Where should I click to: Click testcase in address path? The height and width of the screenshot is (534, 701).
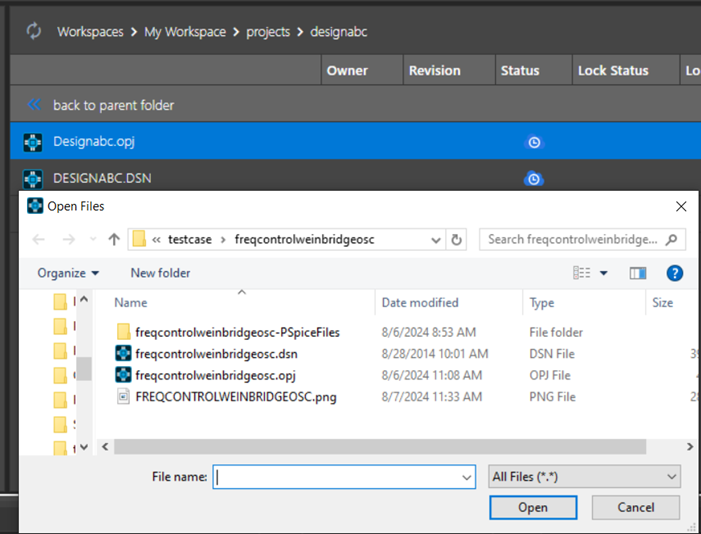tap(190, 240)
